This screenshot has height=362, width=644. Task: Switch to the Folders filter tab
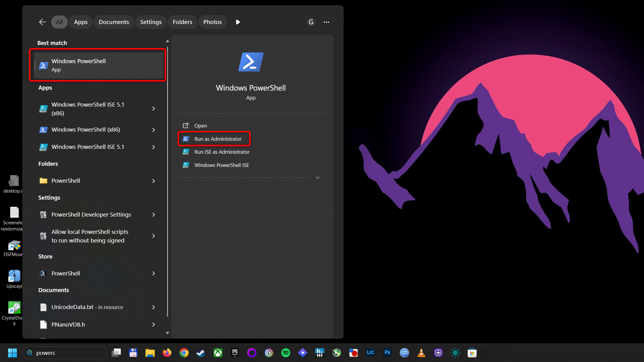coord(183,22)
